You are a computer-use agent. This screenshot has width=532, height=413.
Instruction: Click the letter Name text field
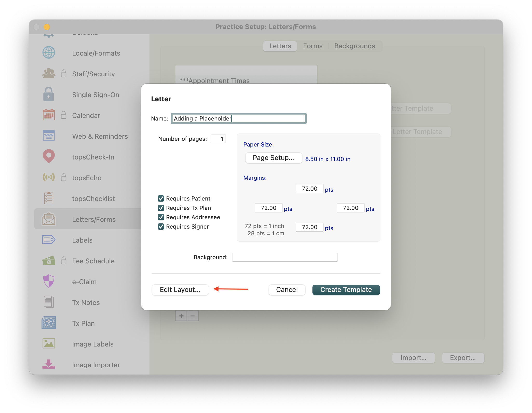[238, 119]
